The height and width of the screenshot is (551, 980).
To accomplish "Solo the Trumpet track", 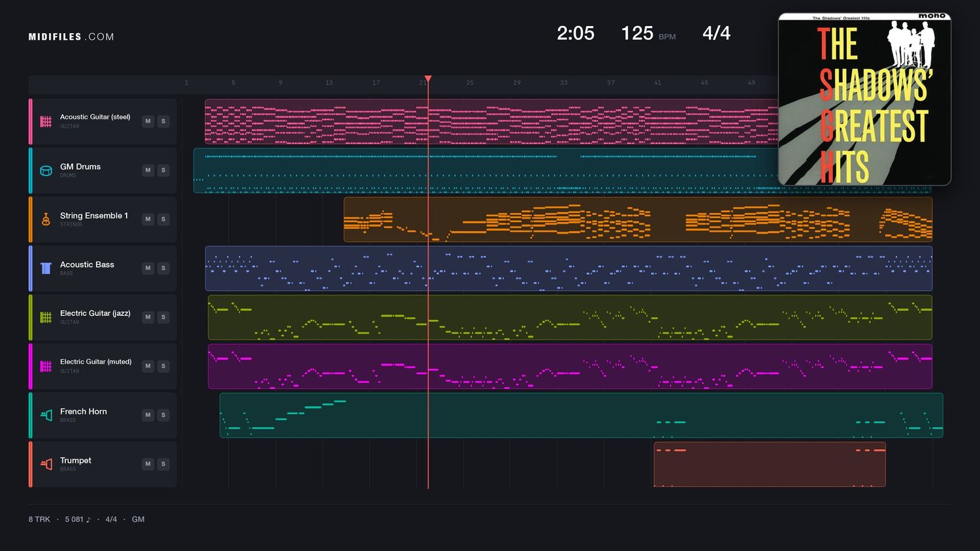I will pyautogui.click(x=163, y=464).
